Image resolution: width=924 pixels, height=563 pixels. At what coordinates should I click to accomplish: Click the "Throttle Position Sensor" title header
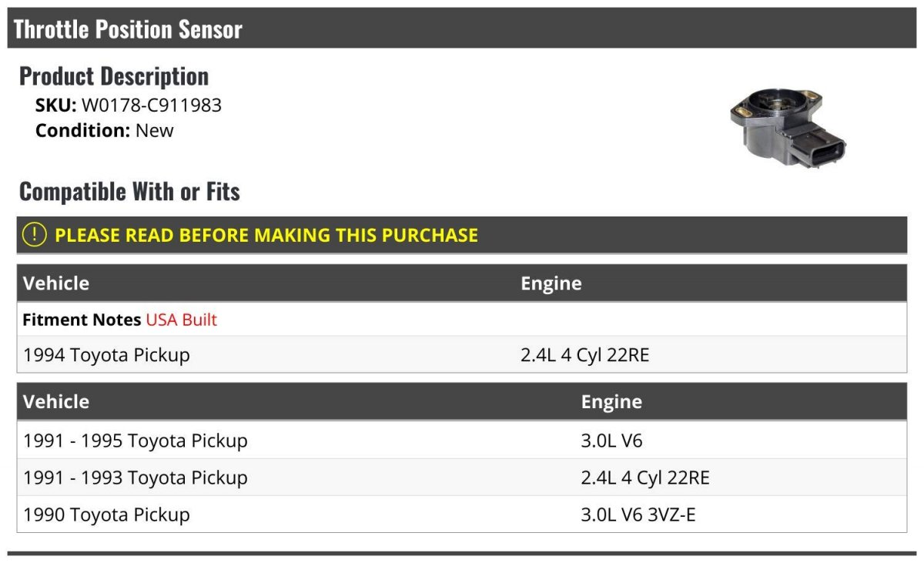[x=128, y=29]
